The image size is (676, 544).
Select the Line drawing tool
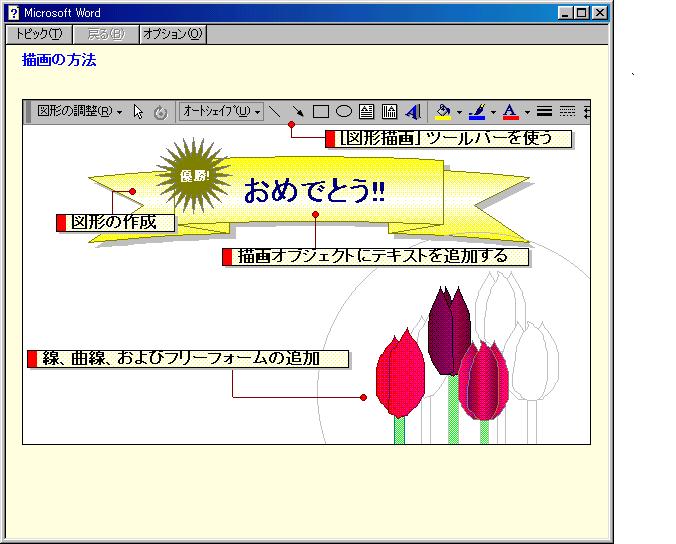274,112
